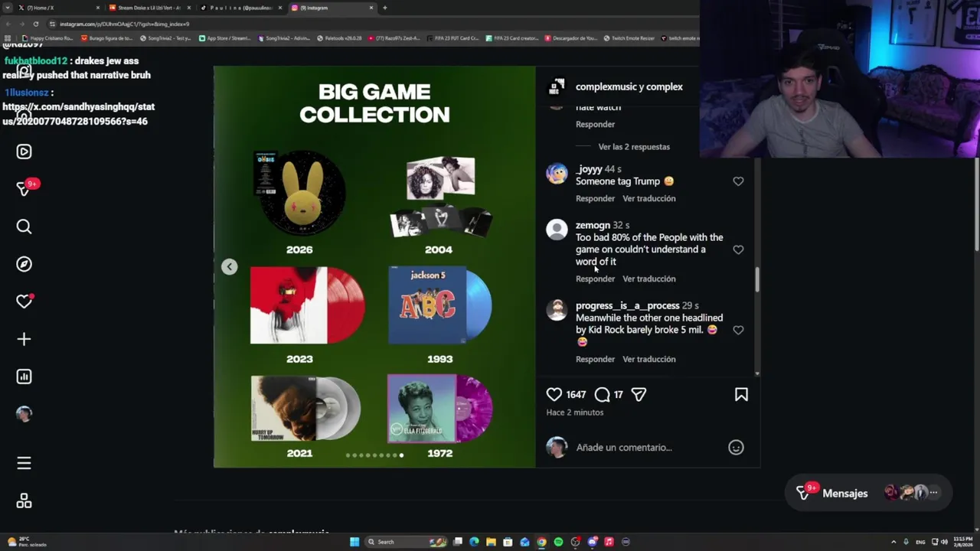The width and height of the screenshot is (980, 551).
Task: Go to the previous carousel image
Action: (x=230, y=266)
